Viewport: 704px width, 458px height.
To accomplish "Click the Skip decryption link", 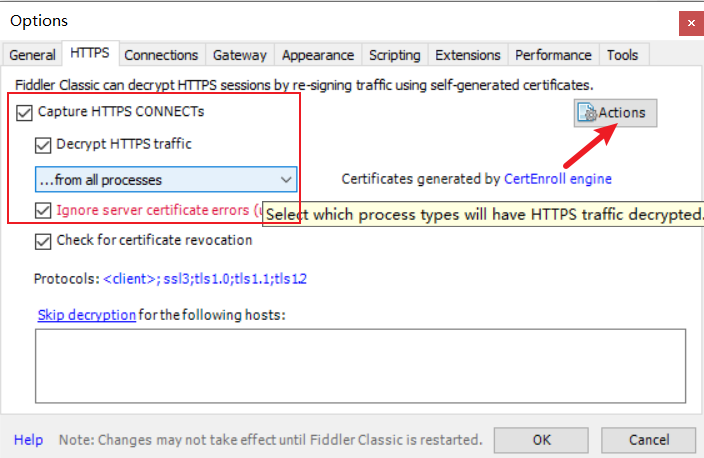I will click(86, 314).
